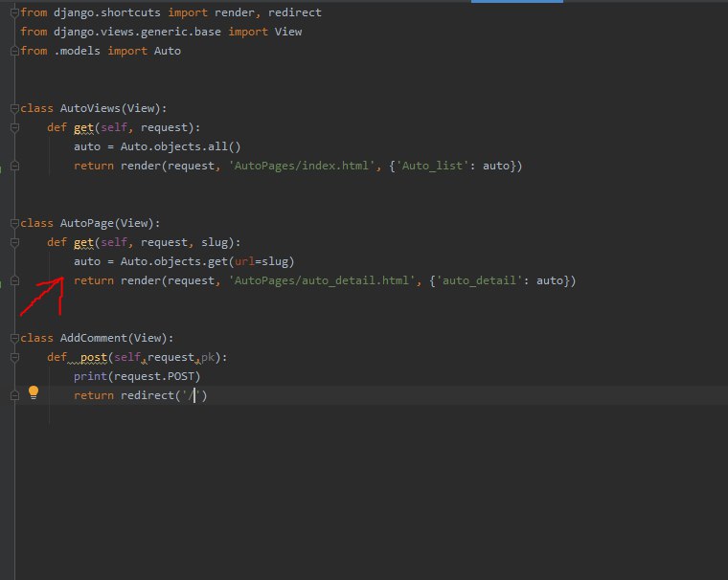The image size is (728, 580).
Task: Click the string 'AutoPages/auto_detail.html'
Action: coord(322,280)
